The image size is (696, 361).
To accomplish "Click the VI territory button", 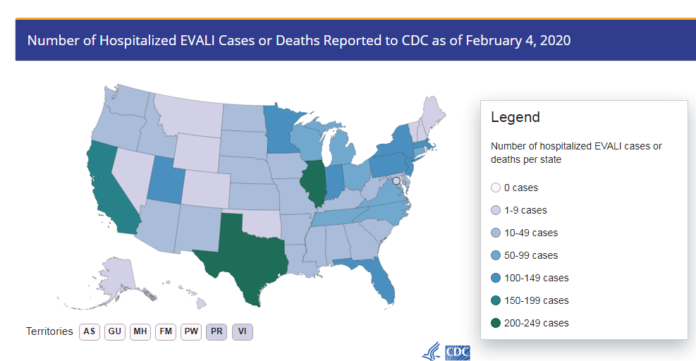I will tap(242, 332).
